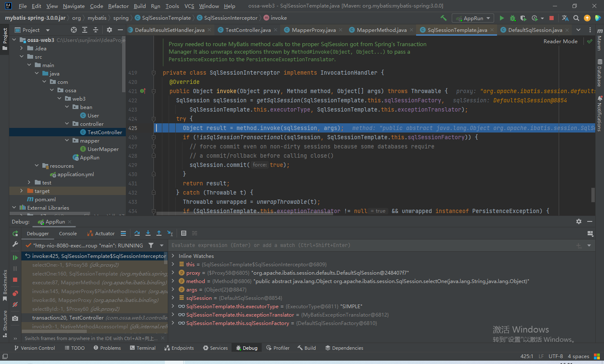
Task: Open Project view selector dropdown
Action: tap(32, 30)
